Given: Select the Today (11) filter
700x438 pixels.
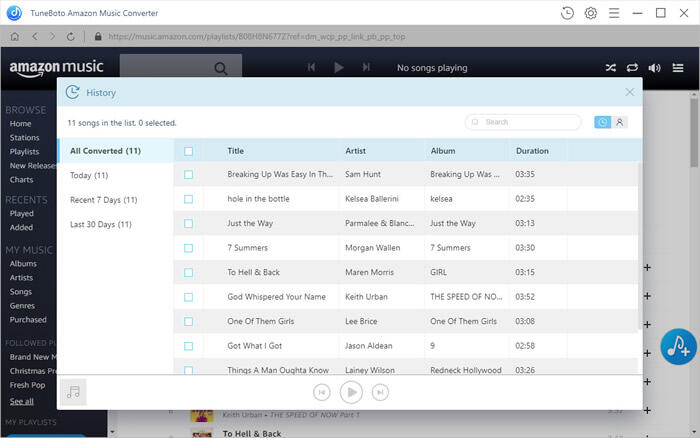Looking at the screenshot, I should coord(116,175).
